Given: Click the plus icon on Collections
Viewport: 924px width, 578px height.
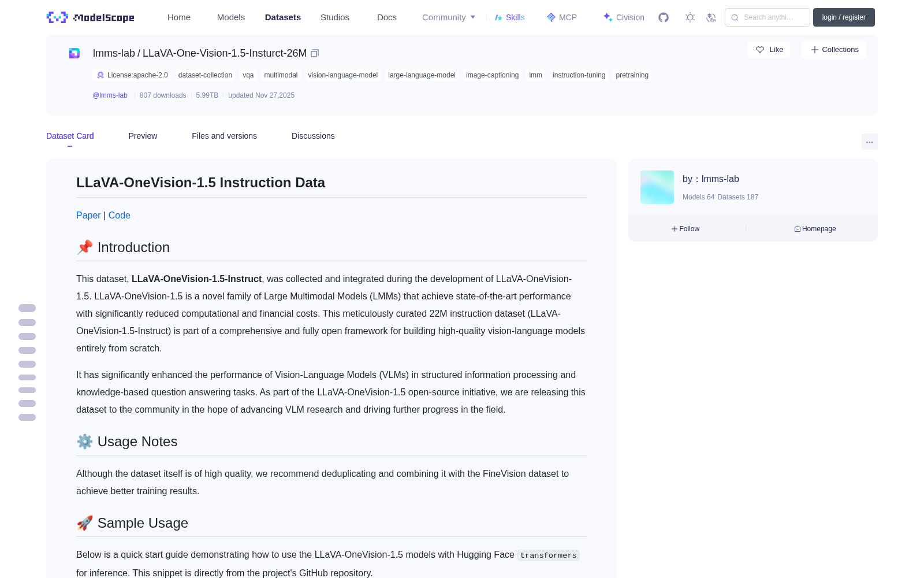Looking at the screenshot, I should [815, 50].
